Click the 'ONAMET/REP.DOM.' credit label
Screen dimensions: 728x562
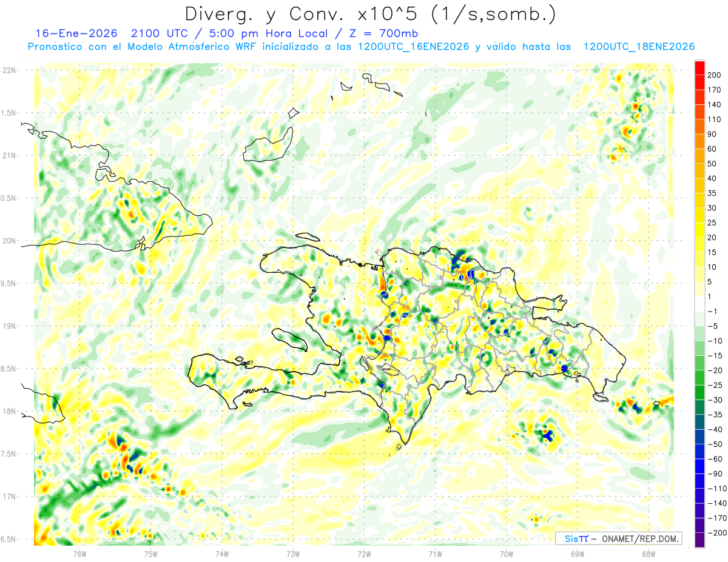click(x=639, y=538)
